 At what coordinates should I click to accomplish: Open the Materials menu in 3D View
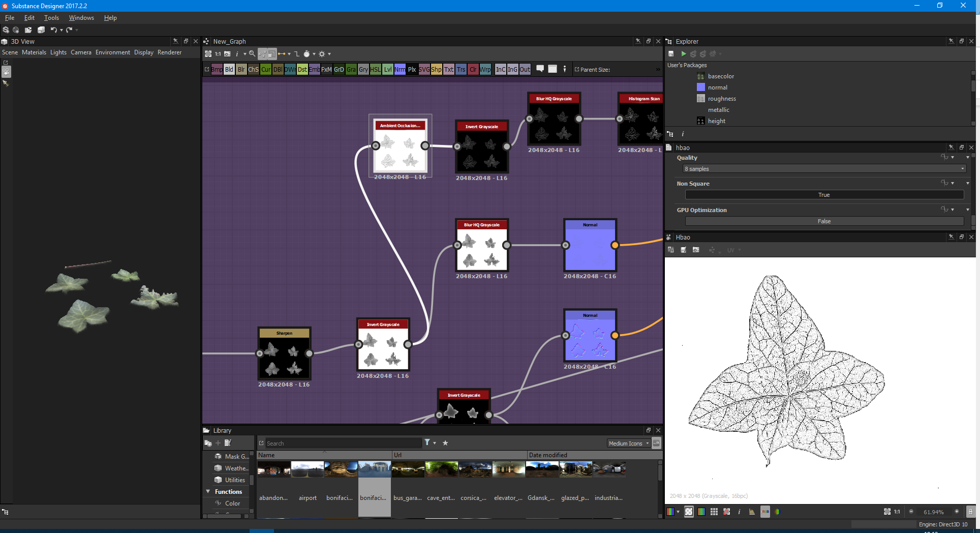34,52
